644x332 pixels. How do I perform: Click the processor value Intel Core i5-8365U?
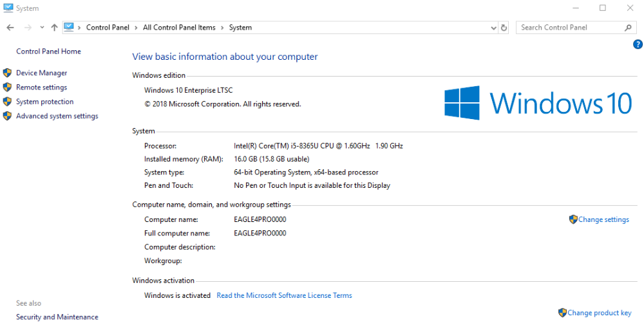click(318, 145)
